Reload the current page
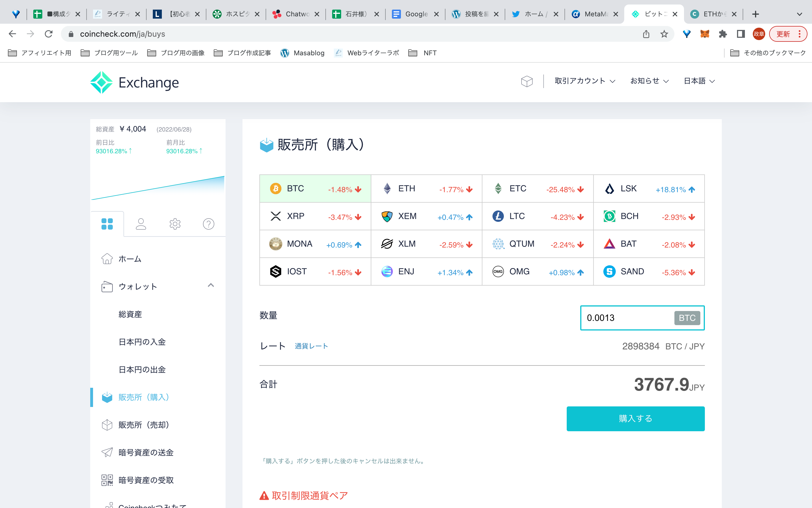The width and height of the screenshot is (812, 508). [x=49, y=34]
